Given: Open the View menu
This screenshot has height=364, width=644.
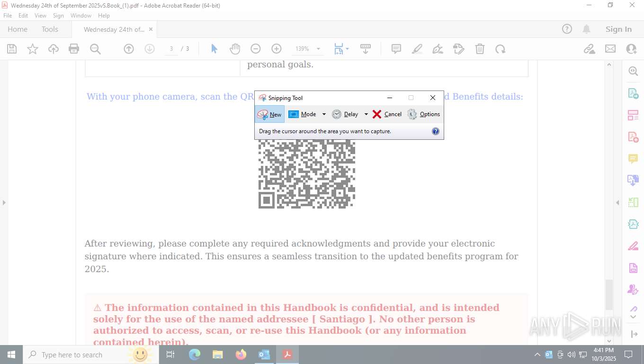Looking at the screenshot, I should click(40, 16).
